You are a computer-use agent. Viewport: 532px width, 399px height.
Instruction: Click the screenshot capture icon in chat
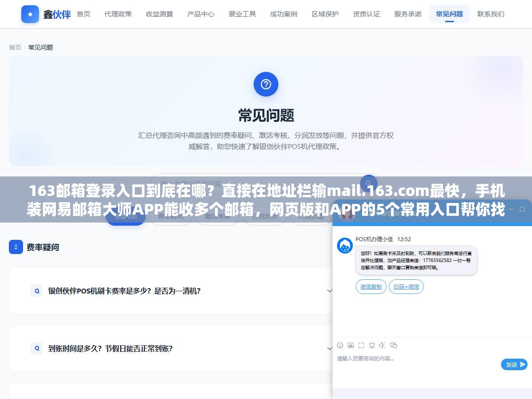click(x=361, y=345)
